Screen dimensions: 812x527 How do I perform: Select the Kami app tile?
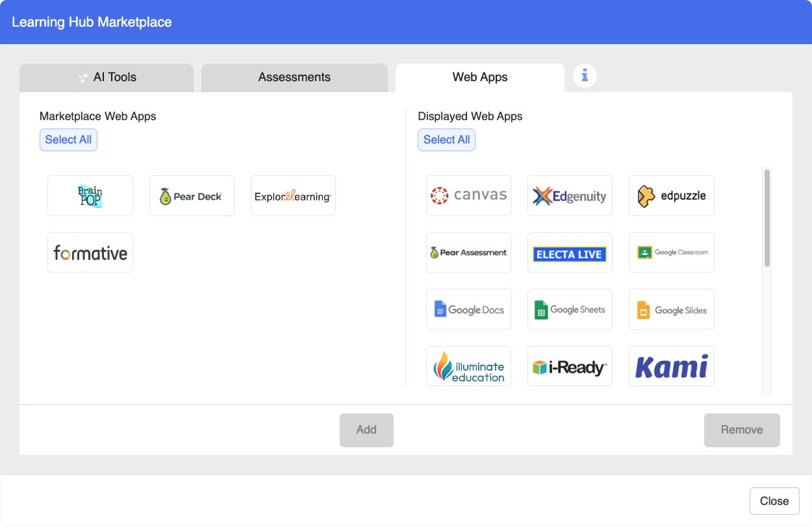point(672,366)
